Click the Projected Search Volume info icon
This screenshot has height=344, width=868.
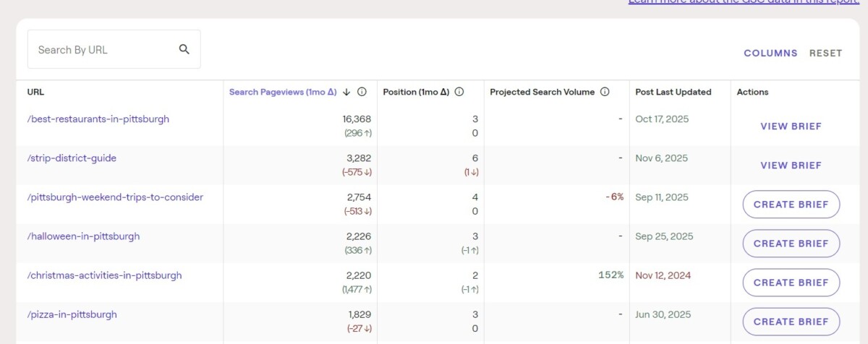coord(605,92)
